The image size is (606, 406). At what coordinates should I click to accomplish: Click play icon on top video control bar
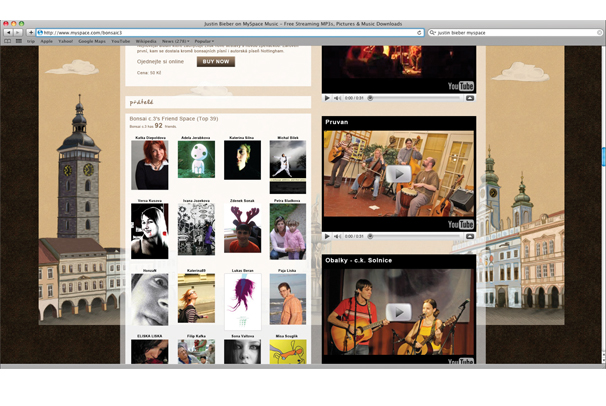327,98
